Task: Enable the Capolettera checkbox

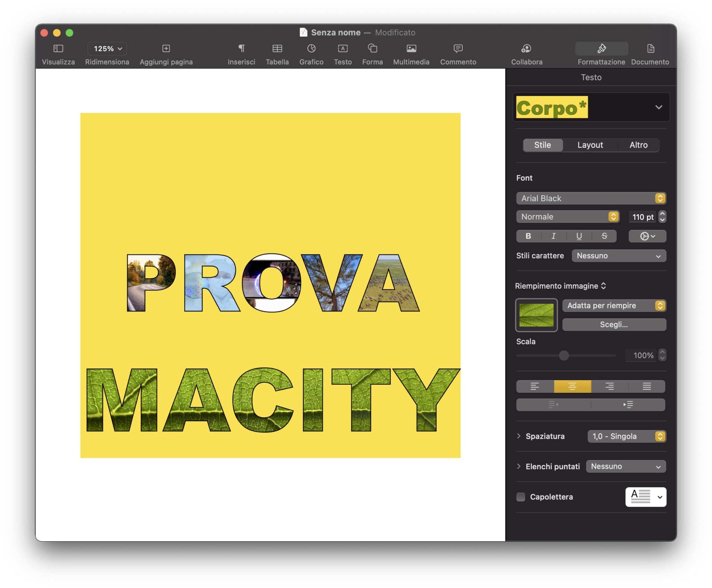Action: point(521,497)
